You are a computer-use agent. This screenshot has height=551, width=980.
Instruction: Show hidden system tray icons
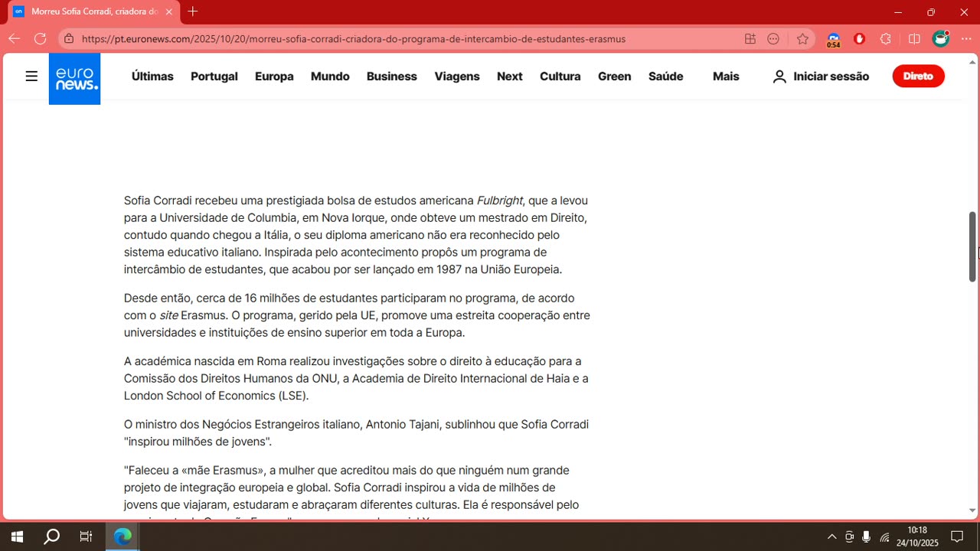pos(832,536)
